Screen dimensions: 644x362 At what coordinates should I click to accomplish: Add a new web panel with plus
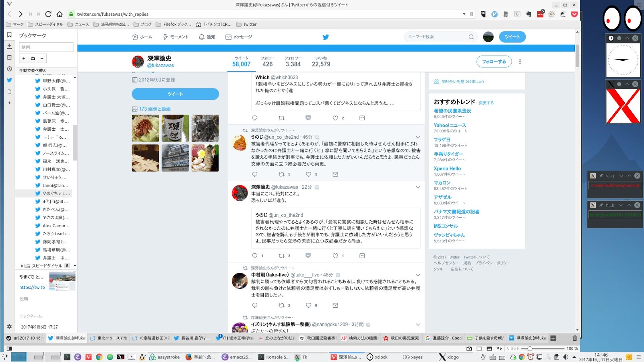[x=9, y=103]
